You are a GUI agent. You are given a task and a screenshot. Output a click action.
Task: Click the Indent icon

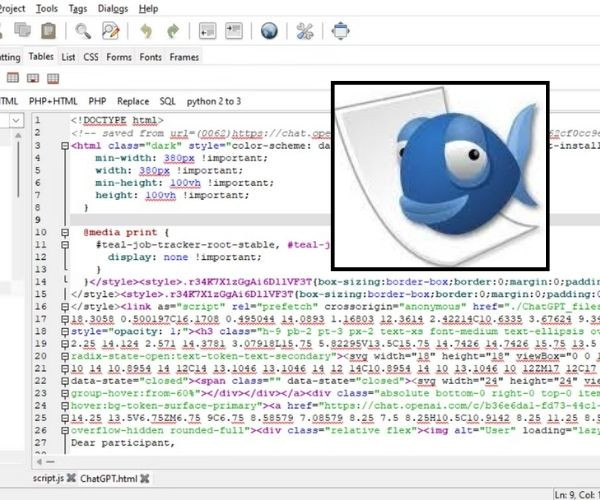point(234,31)
